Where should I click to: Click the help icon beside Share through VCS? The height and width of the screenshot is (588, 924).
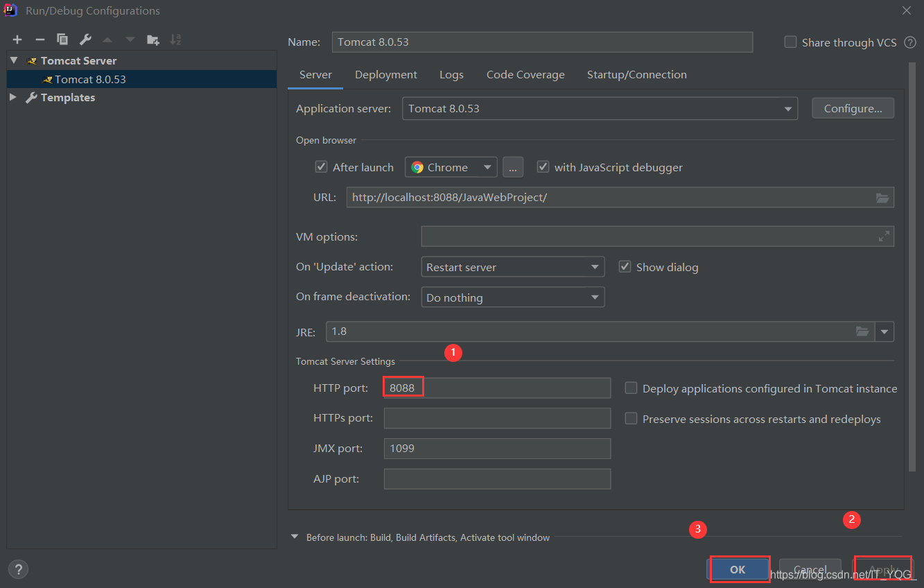tap(910, 42)
